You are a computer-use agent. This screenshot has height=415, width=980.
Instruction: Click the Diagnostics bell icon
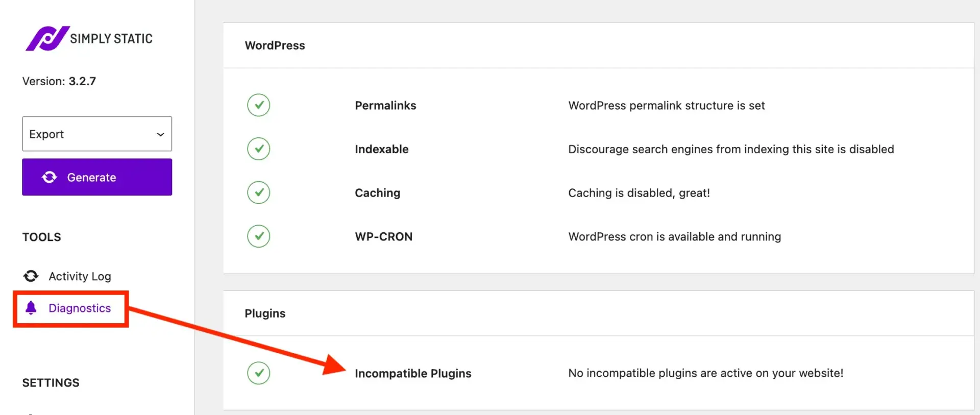pyautogui.click(x=32, y=308)
